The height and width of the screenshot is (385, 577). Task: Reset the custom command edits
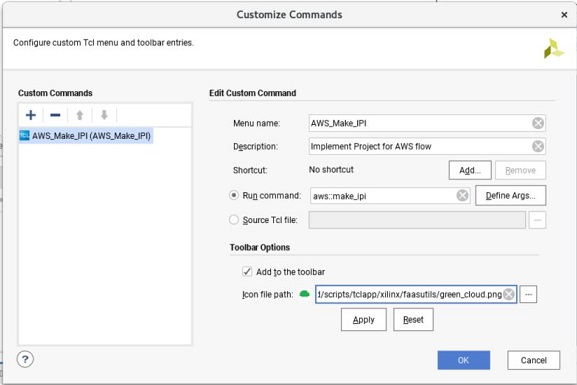[413, 319]
